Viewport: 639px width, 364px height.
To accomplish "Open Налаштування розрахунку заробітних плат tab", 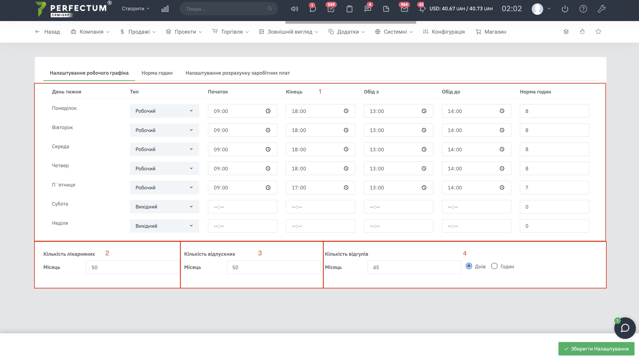I will click(237, 73).
